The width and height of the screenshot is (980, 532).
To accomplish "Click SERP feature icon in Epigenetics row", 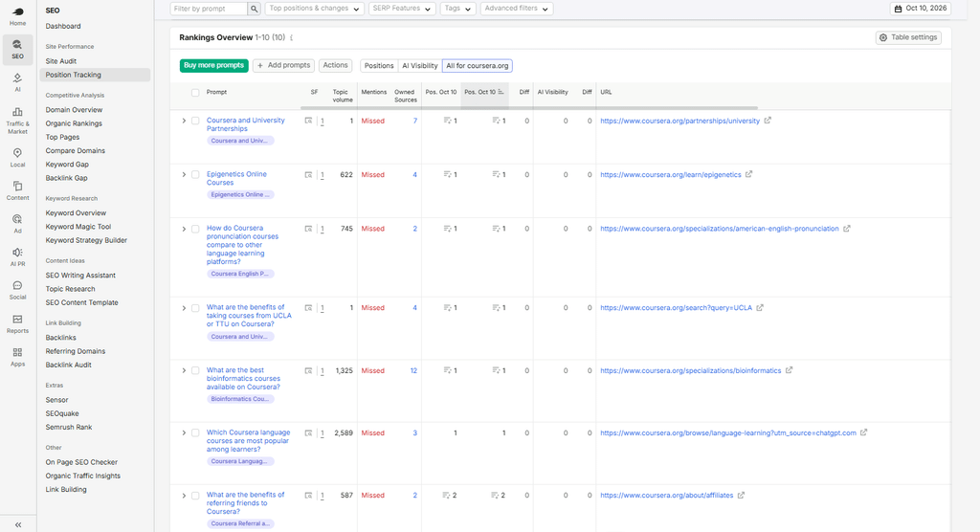I will click(308, 175).
